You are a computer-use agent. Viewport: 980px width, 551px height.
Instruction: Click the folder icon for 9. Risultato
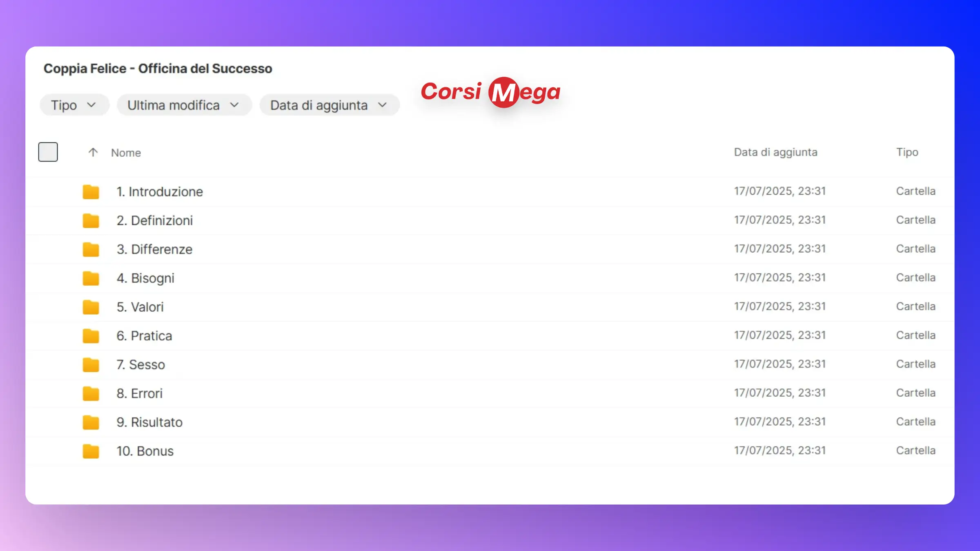click(91, 422)
